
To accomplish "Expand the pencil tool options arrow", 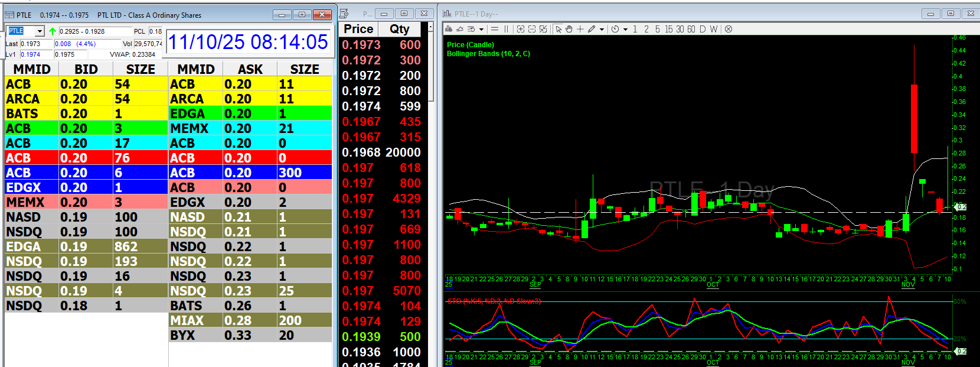I will 602,29.
